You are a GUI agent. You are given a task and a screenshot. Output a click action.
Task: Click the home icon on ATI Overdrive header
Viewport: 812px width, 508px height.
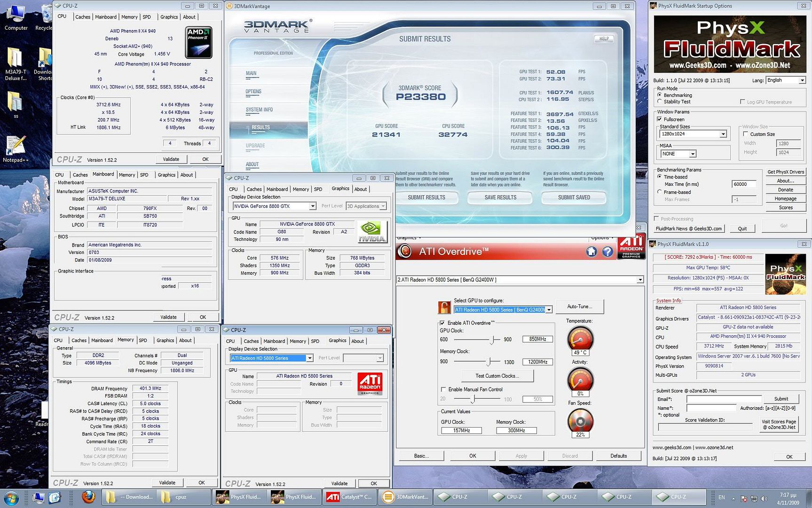point(591,252)
